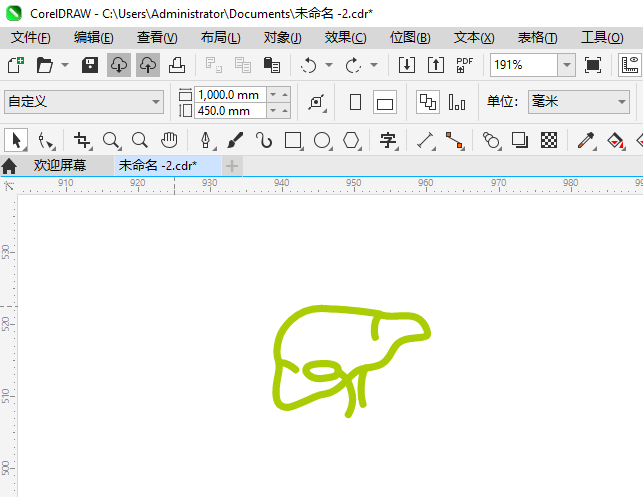Decrease page height with down stepper
Screen dimensions: 643x497
[273, 111]
